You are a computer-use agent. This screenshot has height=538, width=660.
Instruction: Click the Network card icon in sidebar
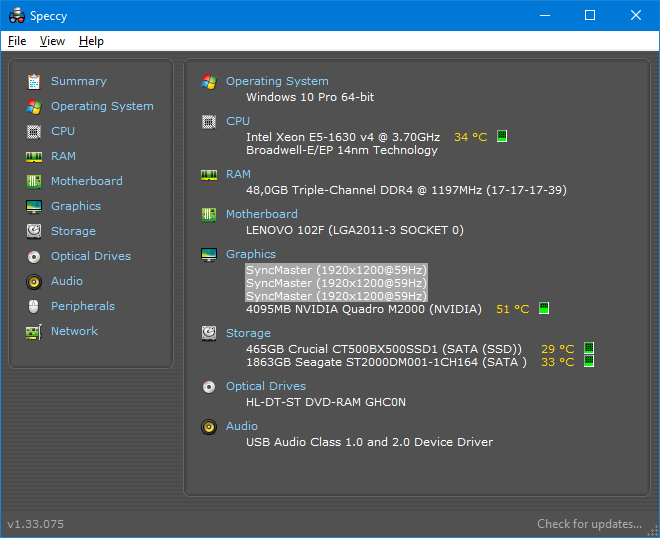coord(34,332)
